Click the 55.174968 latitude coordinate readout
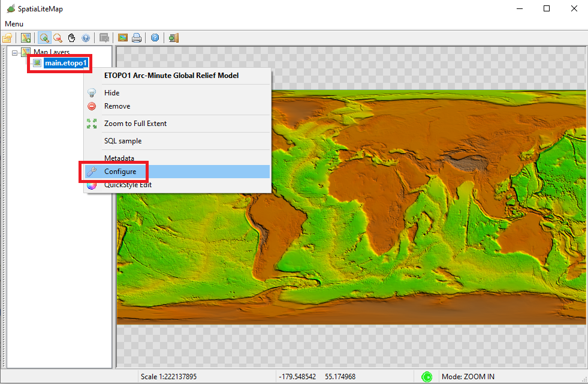 pyautogui.click(x=340, y=376)
